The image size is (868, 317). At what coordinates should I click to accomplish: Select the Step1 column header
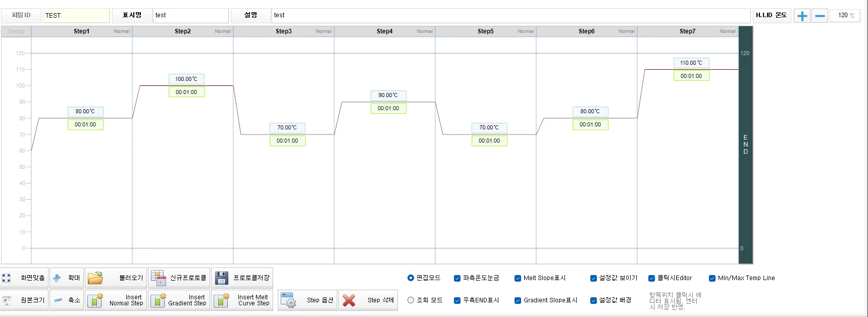pyautogui.click(x=82, y=31)
